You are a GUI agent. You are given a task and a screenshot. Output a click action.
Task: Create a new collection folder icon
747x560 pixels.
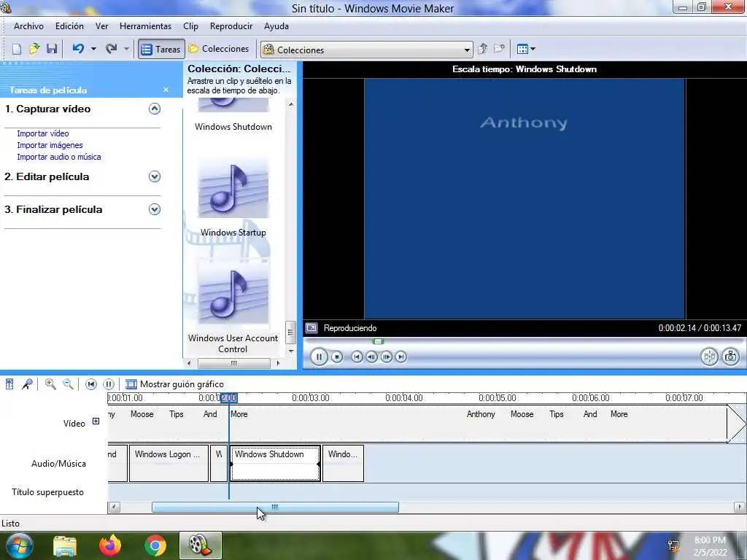pyautogui.click(x=499, y=49)
